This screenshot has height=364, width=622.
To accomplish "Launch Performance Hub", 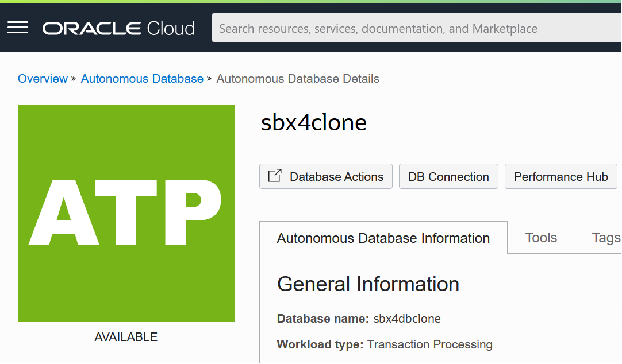I will 560,177.
